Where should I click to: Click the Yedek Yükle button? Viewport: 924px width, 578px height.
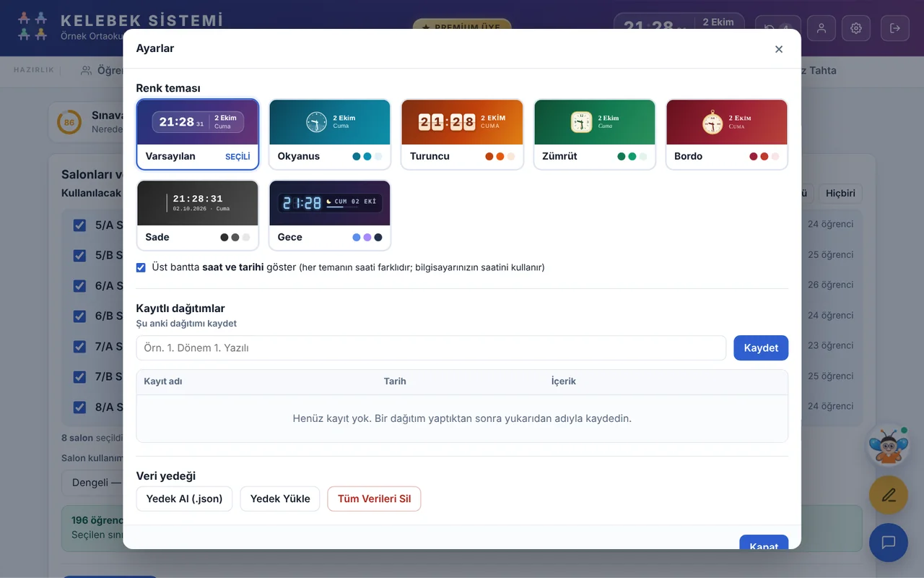tap(280, 499)
